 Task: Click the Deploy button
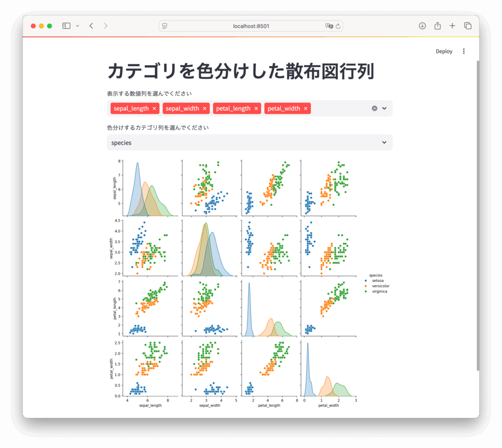[444, 51]
